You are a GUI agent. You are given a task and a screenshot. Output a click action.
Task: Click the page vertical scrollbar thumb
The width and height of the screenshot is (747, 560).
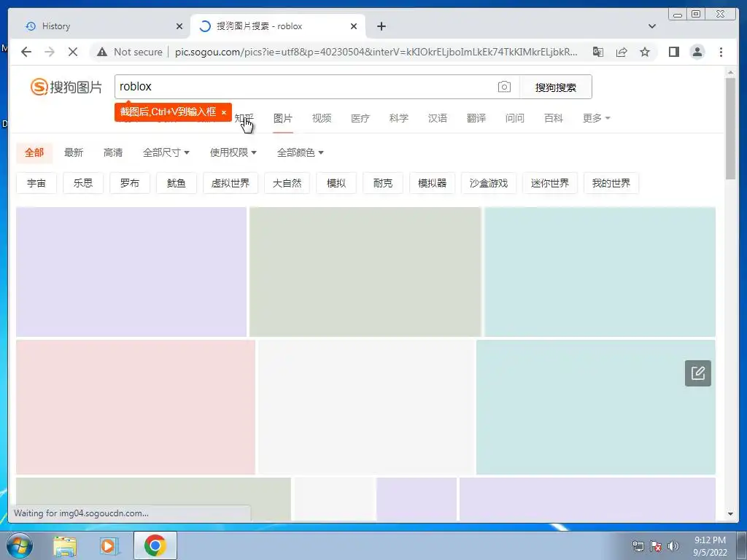(730, 128)
